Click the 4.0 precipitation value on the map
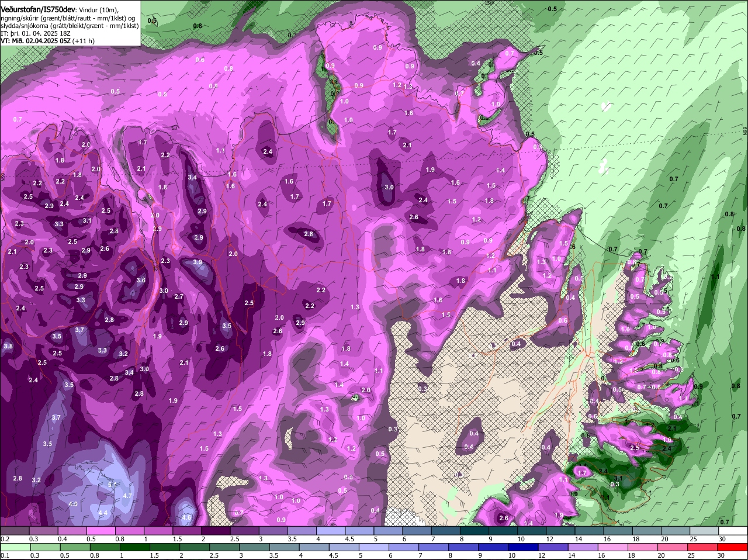Viewport: 748px width, 560px height. (73, 503)
